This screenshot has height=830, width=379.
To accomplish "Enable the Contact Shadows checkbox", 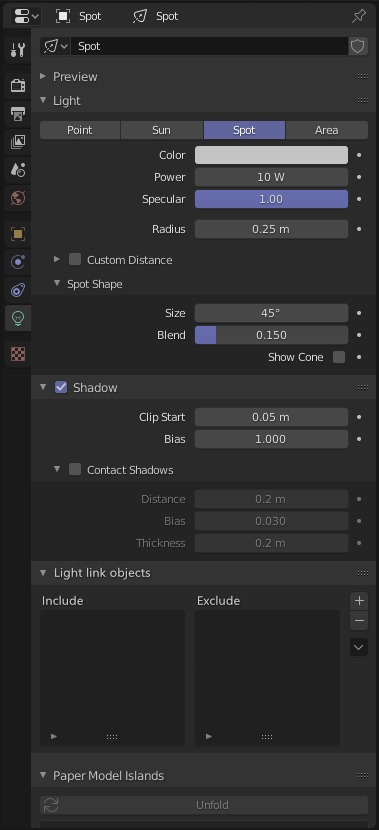I will (75, 469).
